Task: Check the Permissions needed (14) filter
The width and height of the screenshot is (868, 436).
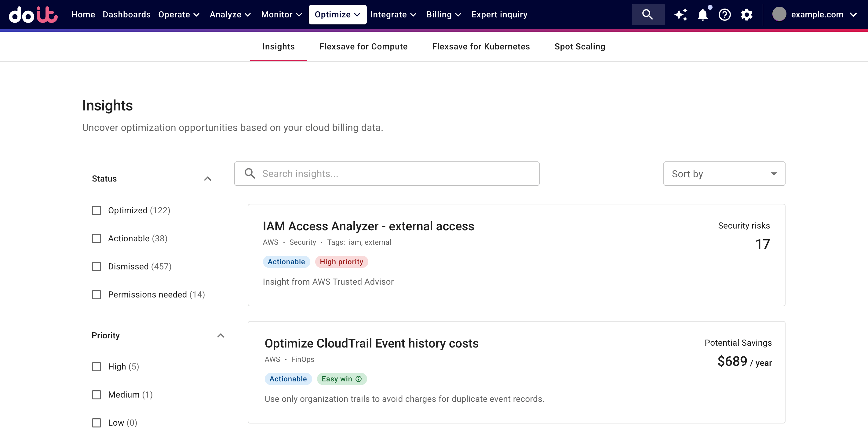Action: [97, 295]
